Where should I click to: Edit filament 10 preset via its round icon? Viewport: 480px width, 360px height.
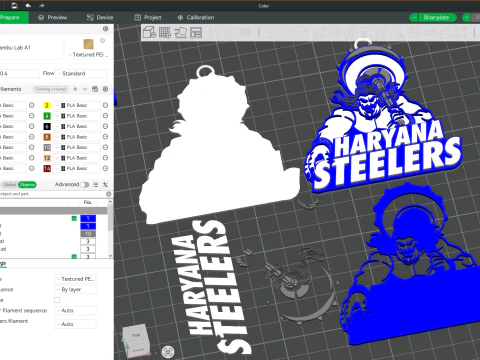pyautogui.click(x=105, y=147)
